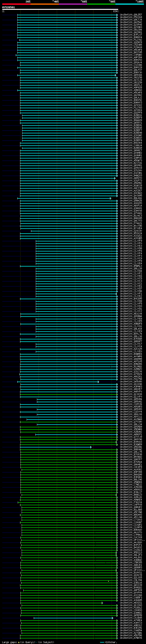Open hit UniRef100_B5IK24
The height and width of the screenshot is (644, 146).
click(131, 233)
